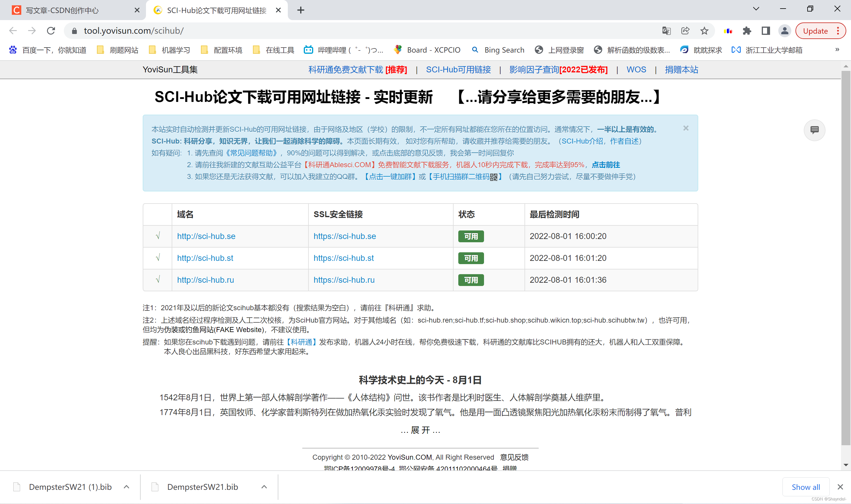851x504 pixels.
Task: Open the https://sci-hub.se SSL link
Action: tap(344, 236)
